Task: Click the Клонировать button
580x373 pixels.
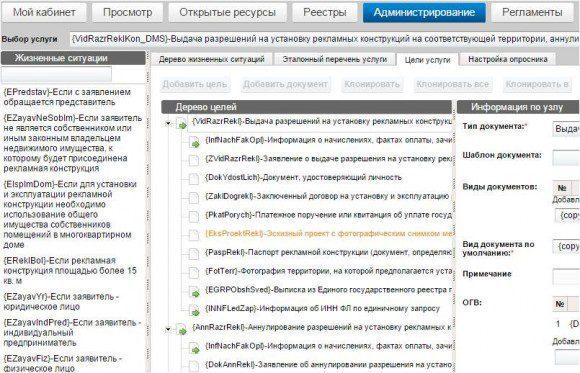Action: 372,84
